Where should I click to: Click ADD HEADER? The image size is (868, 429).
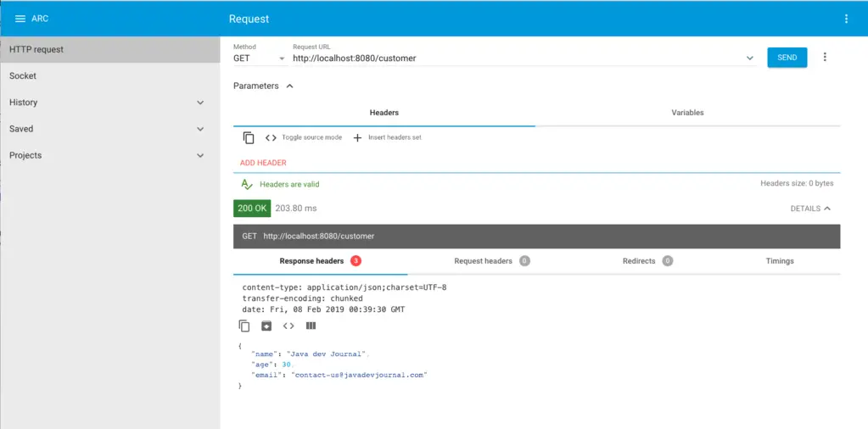263,163
